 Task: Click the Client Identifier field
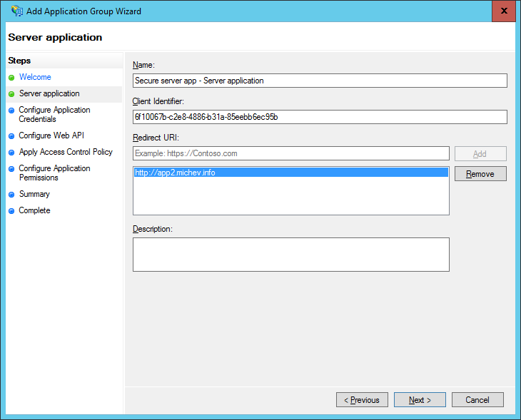coord(320,117)
